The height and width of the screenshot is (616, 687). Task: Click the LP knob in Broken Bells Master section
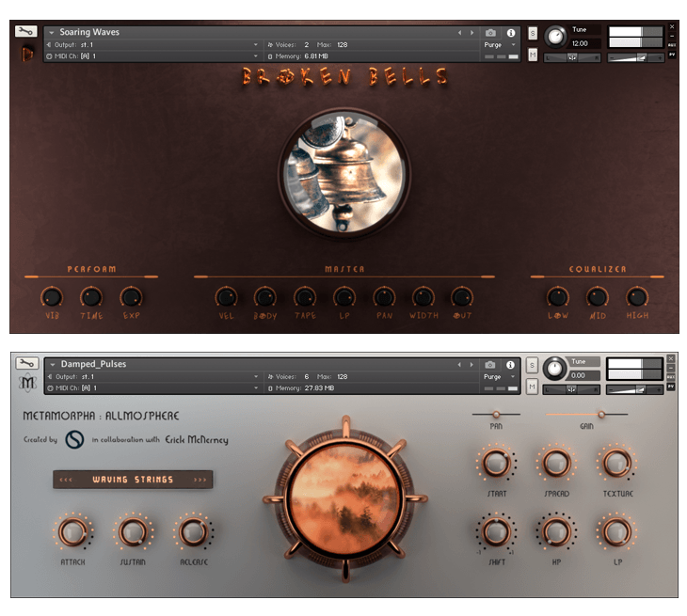[344, 297]
